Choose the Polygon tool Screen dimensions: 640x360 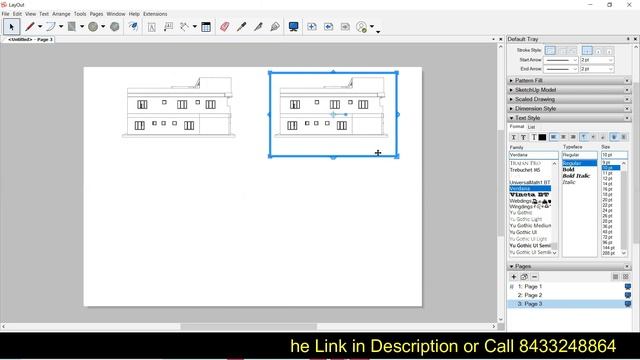tap(115, 27)
